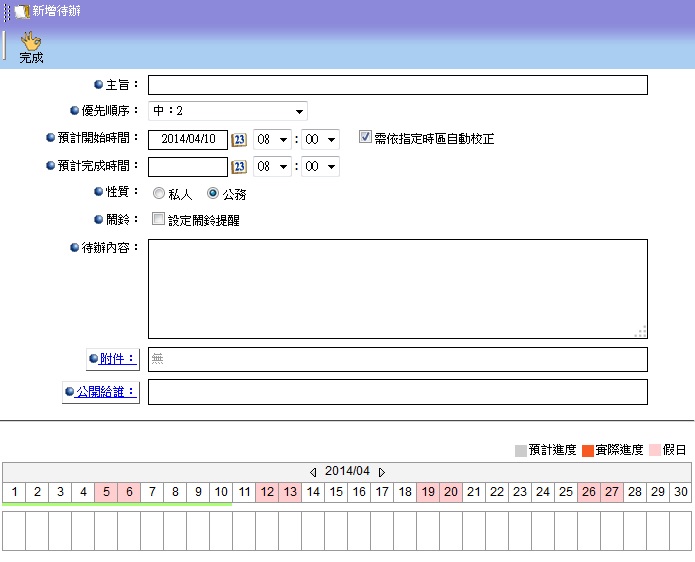Click the 預計完成時間 date field
Image resolution: width=695 pixels, height=562 pixels.
188,167
